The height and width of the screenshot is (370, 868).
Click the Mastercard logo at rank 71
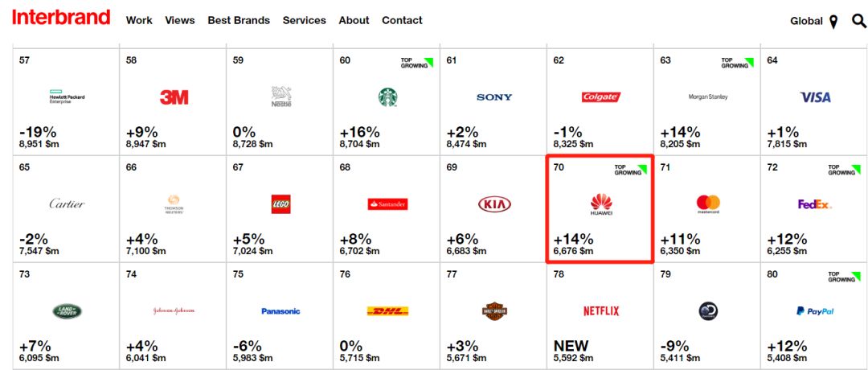(x=708, y=204)
